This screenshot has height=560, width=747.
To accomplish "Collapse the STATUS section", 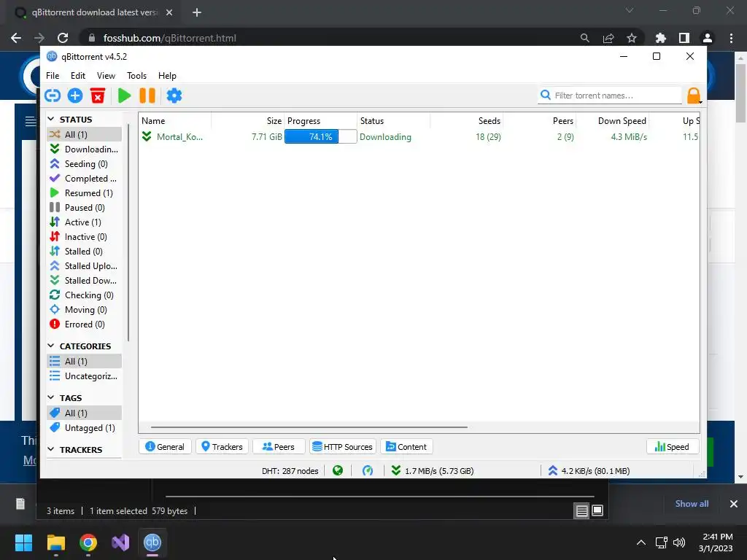I will [51, 119].
